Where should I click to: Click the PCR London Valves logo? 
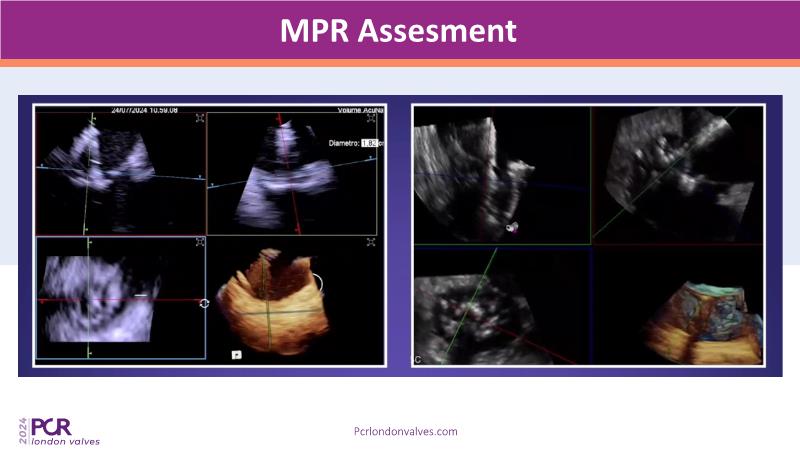click(60, 430)
